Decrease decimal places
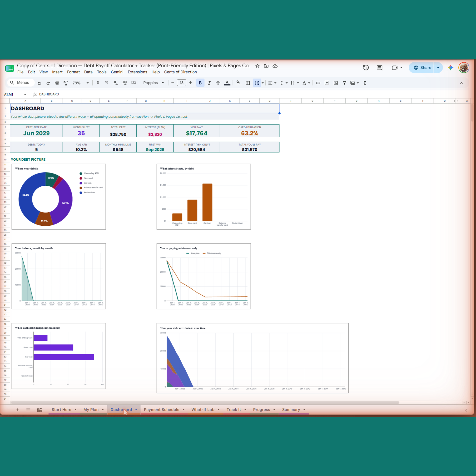Screen dimensions: 476x476 (115, 83)
